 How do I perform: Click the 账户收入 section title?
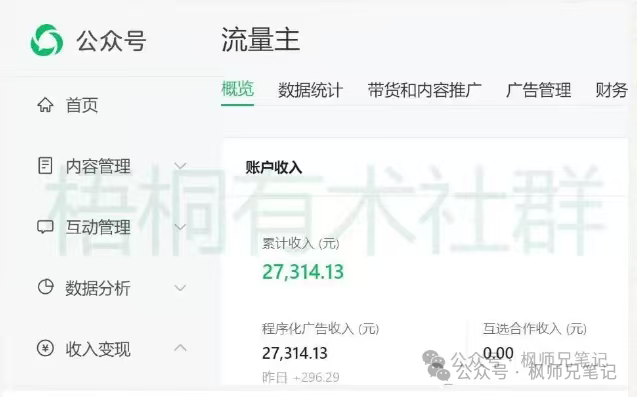pyautogui.click(x=273, y=167)
